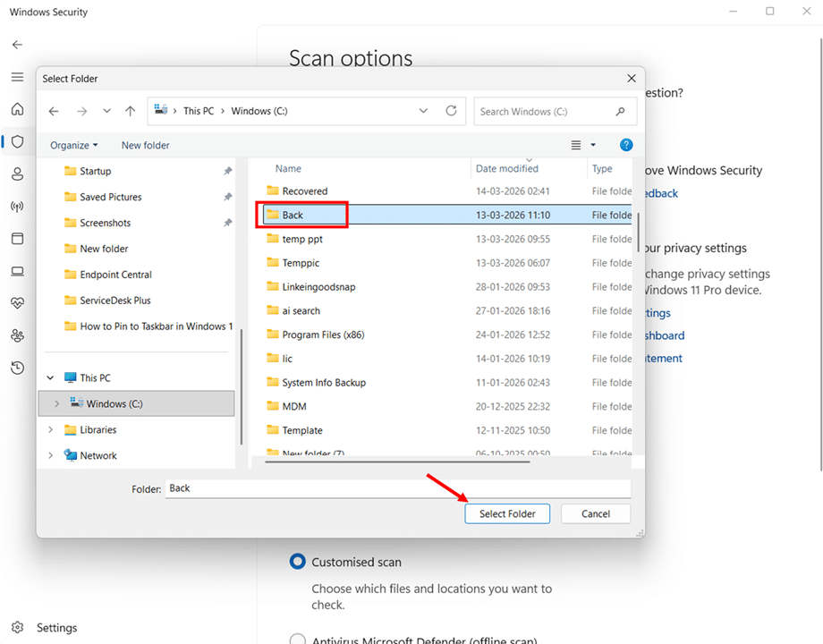Open the address bar path dropdown

click(423, 112)
